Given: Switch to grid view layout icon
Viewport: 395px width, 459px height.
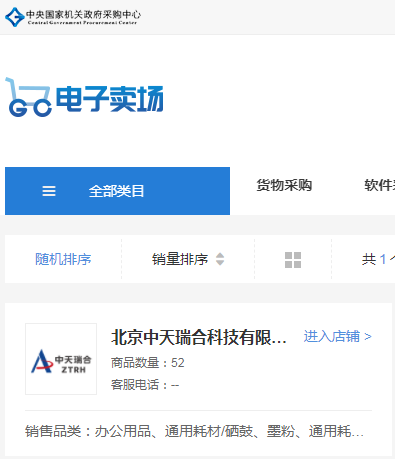Looking at the screenshot, I should [x=293, y=260].
